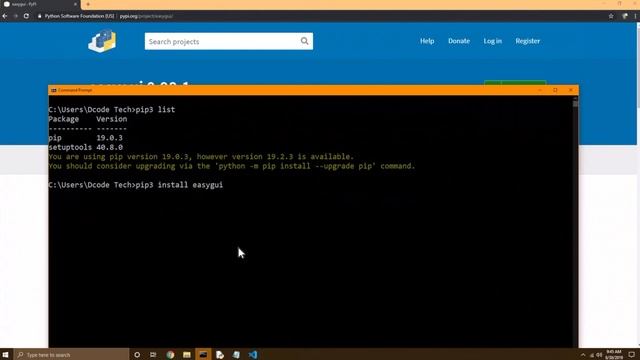Click the Command Prompt vertical scrollbar
Viewport: 640px width, 360px height.
tap(575, 222)
